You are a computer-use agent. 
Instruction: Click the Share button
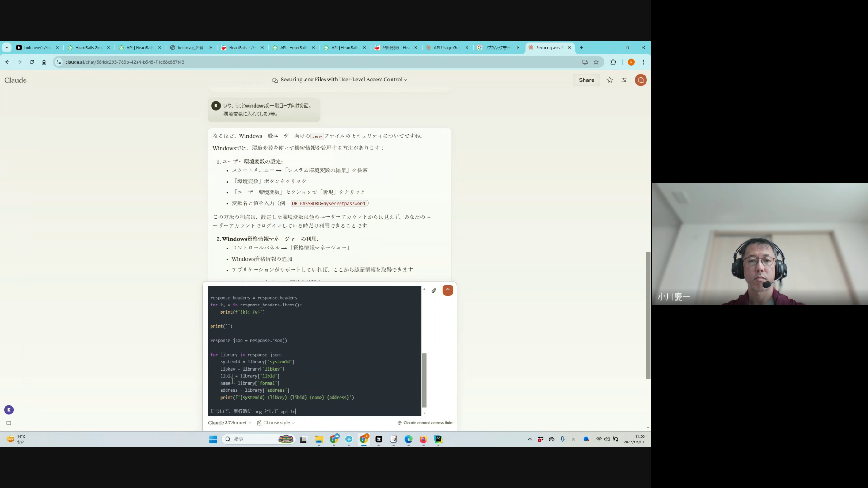tap(586, 80)
